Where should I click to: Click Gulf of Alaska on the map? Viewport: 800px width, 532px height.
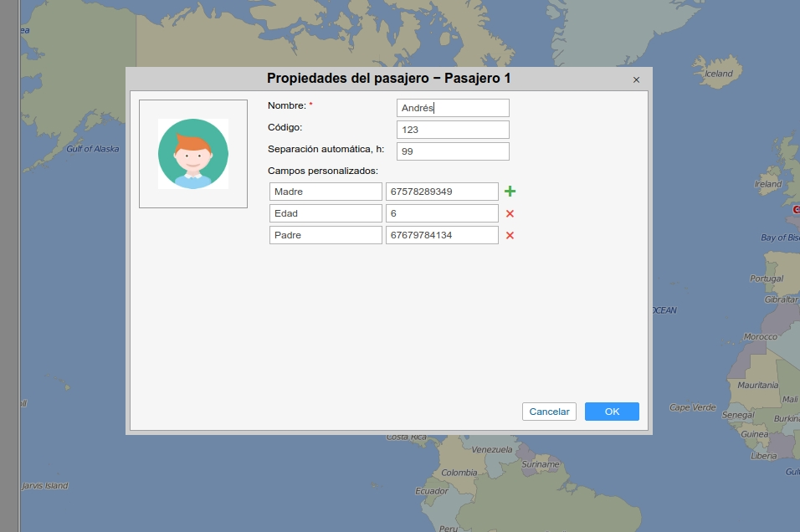(93, 149)
